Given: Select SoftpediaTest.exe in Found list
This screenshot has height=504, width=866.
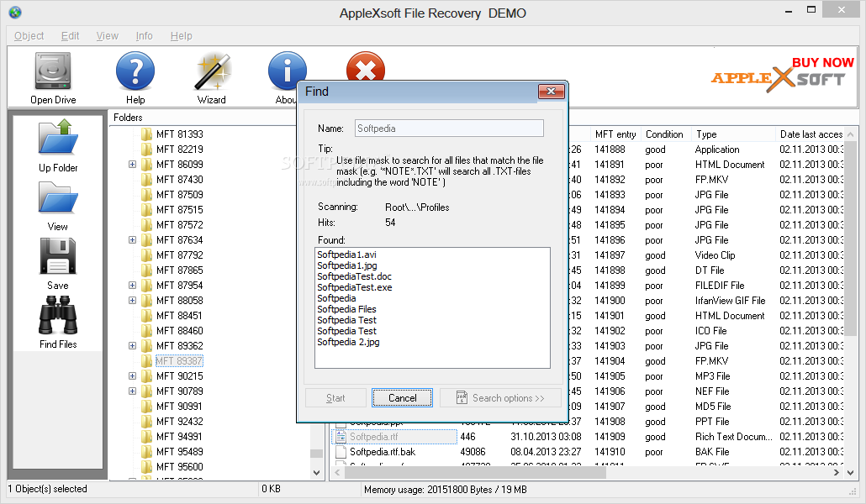Looking at the screenshot, I should [x=355, y=287].
